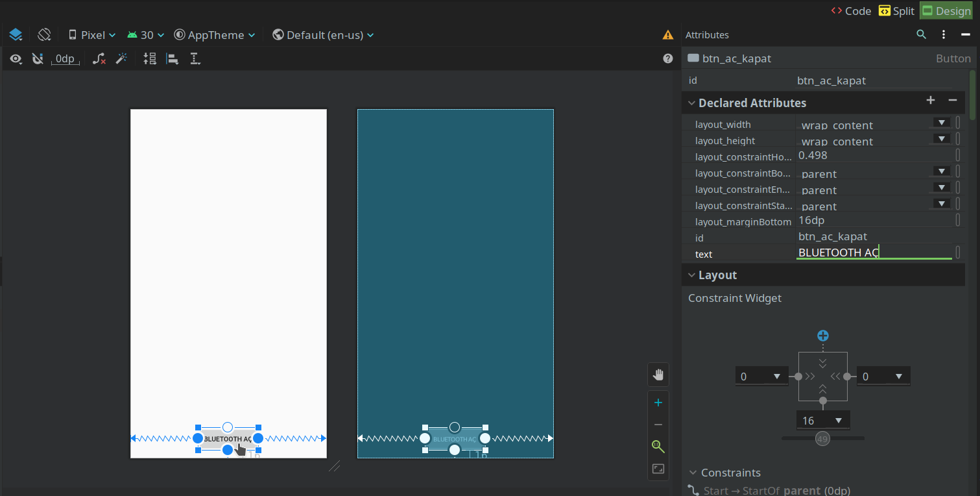Open the layout_width dropdown arrow
Image resolution: width=980 pixels, height=496 pixels.
pos(941,122)
